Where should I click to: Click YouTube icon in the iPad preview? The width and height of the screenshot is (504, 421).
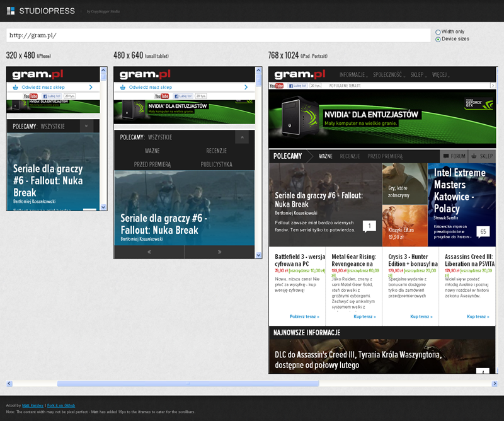[x=277, y=86]
